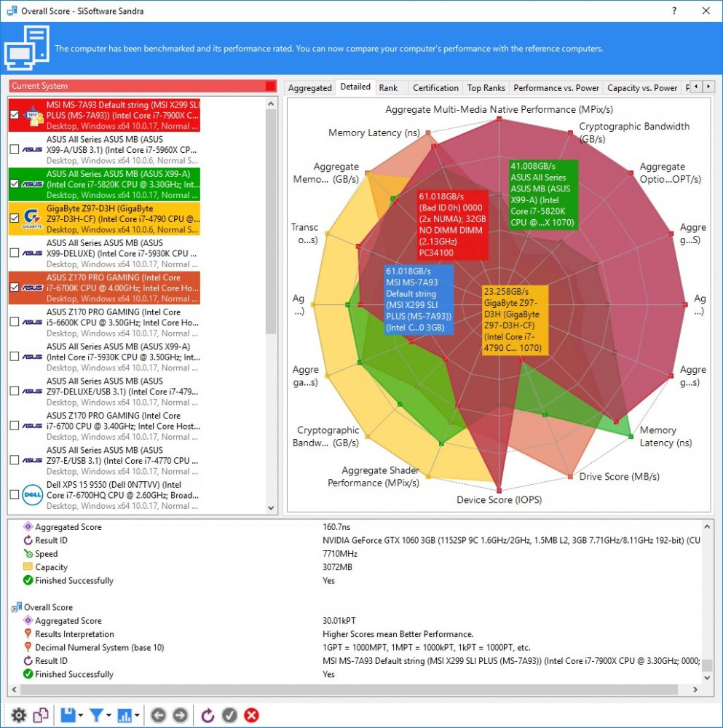The height and width of the screenshot is (728, 723).
Task: Click the green 41.008GB/s ASUS tooltip box
Action: tap(544, 194)
